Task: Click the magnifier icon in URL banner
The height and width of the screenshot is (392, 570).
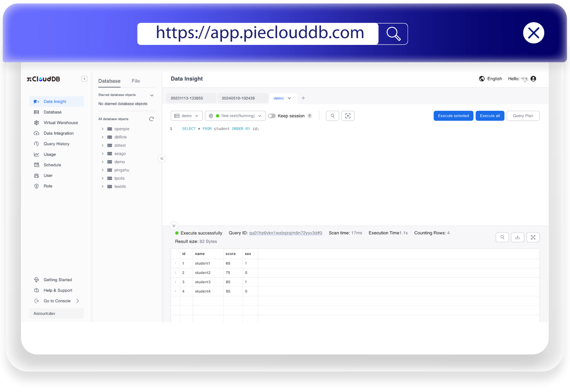Action: [393, 34]
